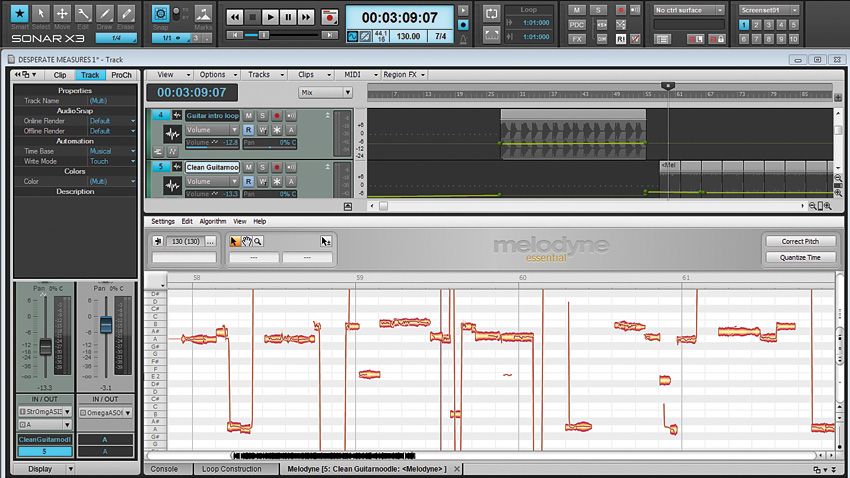
Task: Freeze the Guitar intro loop track
Action: pyautogui.click(x=276, y=130)
